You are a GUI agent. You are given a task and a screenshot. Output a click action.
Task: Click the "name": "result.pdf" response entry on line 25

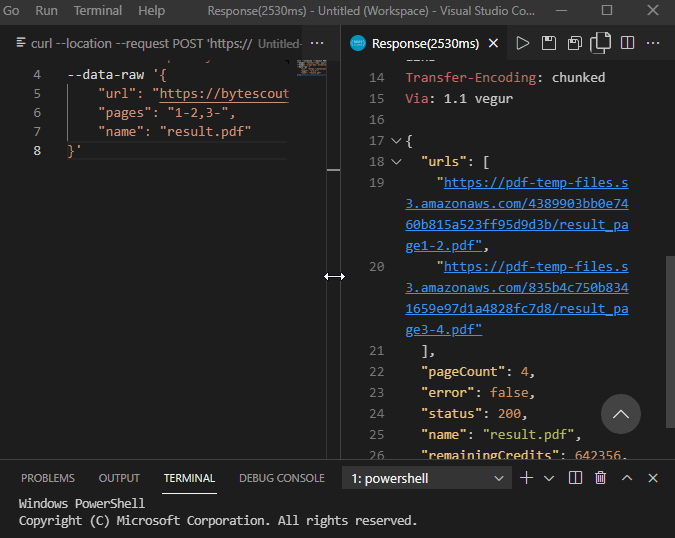(x=501, y=434)
